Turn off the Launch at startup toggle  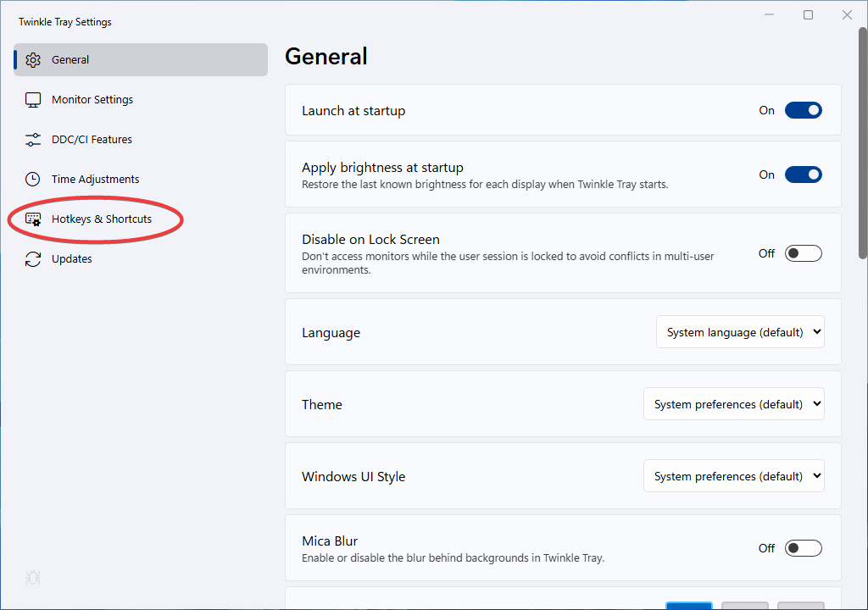[x=803, y=110]
